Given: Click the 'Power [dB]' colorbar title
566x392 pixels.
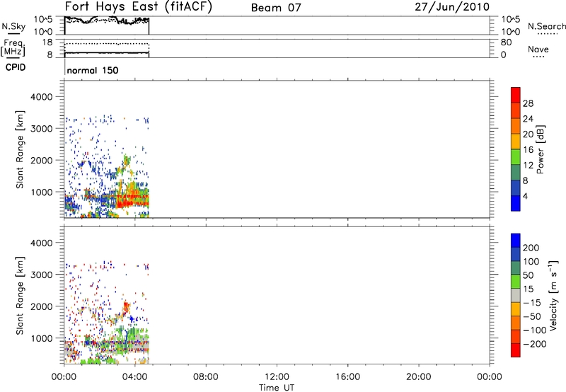Looking at the screenshot, I should pyautogui.click(x=541, y=149).
